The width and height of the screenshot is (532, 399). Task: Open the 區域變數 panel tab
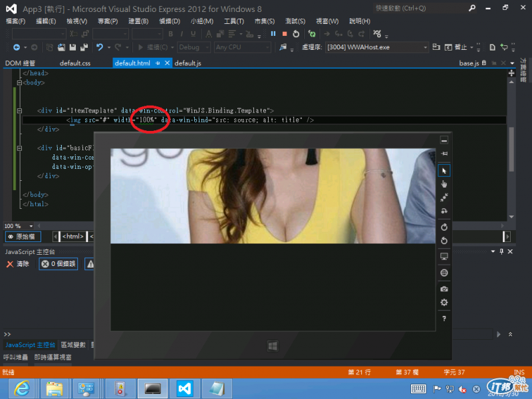click(x=73, y=345)
